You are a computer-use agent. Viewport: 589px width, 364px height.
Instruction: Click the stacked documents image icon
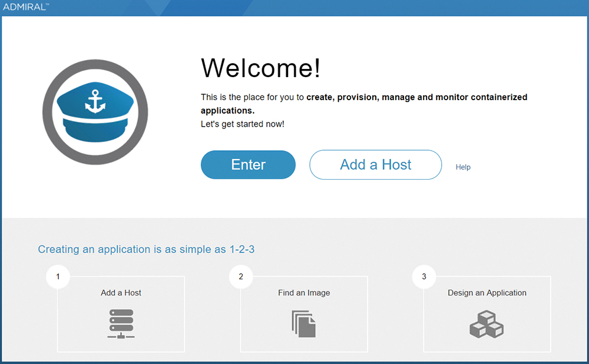pyautogui.click(x=304, y=324)
